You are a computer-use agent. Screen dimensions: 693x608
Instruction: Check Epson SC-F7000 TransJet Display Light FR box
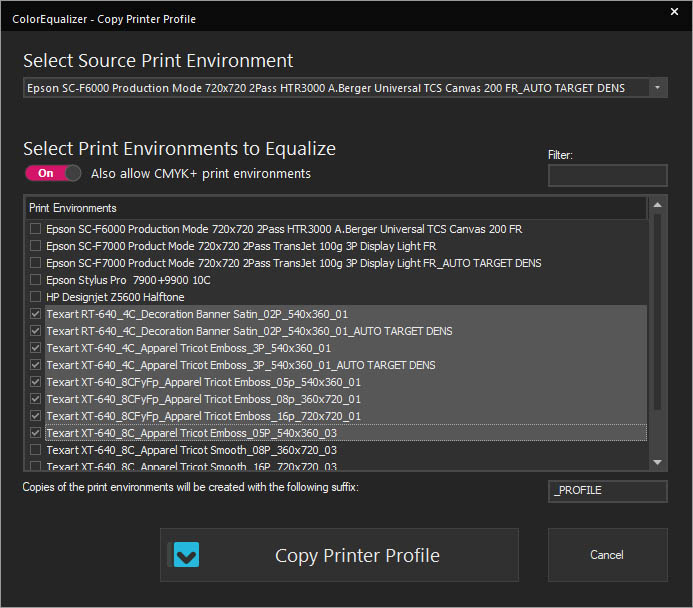click(35, 246)
